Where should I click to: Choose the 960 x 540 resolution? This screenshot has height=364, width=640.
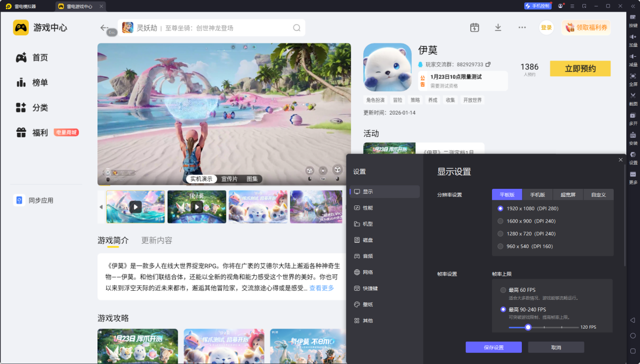tap(525, 246)
